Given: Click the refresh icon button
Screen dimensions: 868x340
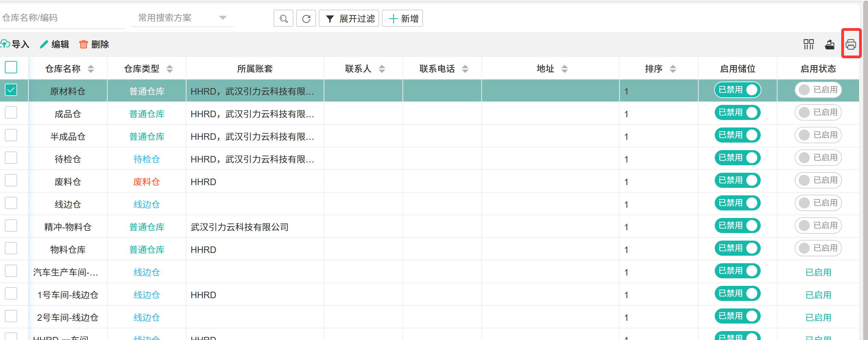Looking at the screenshot, I should [306, 19].
